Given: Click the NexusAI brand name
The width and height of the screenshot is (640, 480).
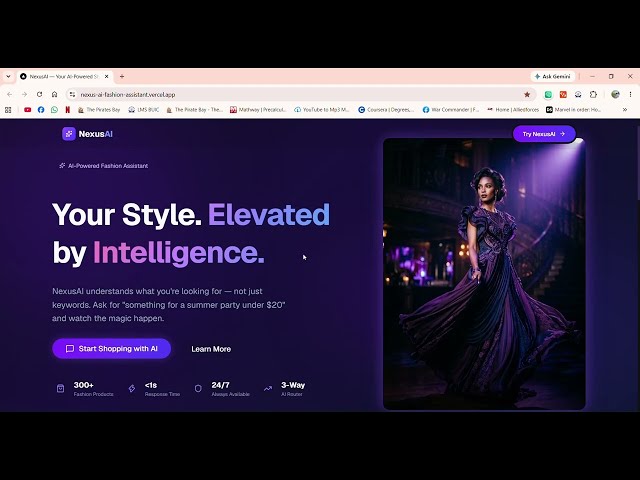Looking at the screenshot, I should pyautogui.click(x=96, y=134).
